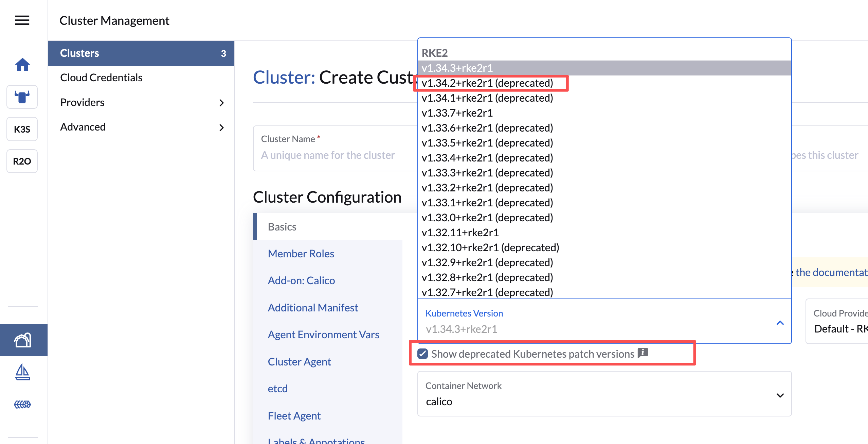Viewport: 868px width, 444px height.
Task: Switch to the Member Roles tab
Action: pos(301,254)
